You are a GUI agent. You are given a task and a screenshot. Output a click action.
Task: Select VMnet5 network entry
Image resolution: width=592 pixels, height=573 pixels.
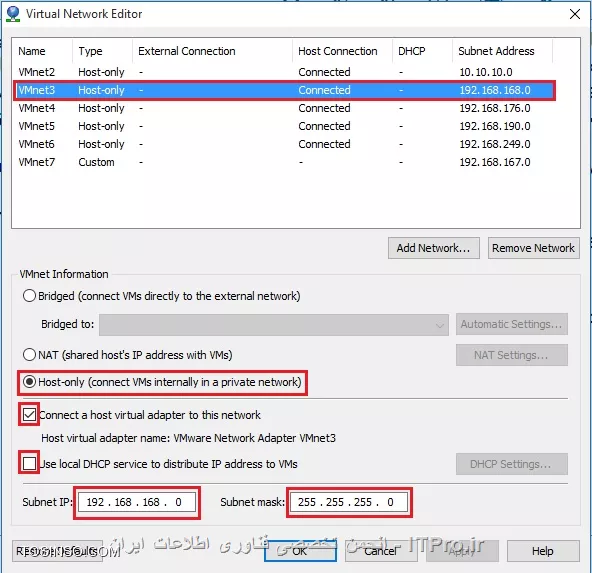284,126
